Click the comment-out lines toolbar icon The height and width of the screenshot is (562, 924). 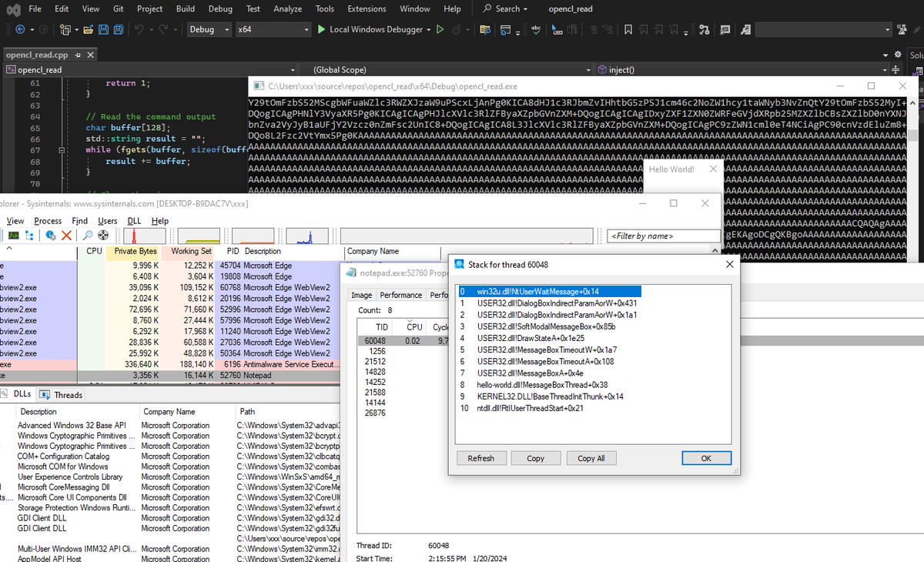tap(594, 29)
